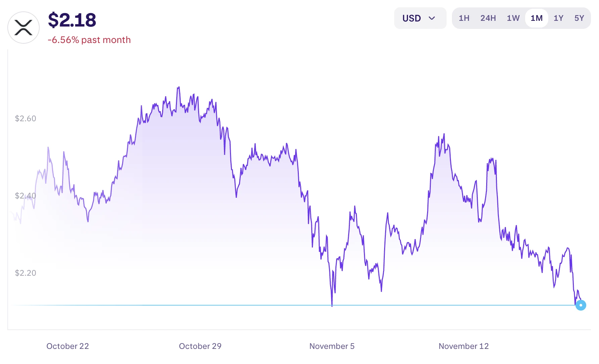This screenshot has height=364, width=599.
Task: Show the 1W price chart
Action: click(513, 18)
